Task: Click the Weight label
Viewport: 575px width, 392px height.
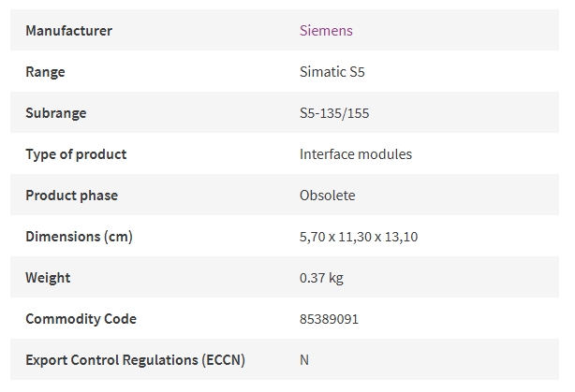Action: tap(48, 278)
